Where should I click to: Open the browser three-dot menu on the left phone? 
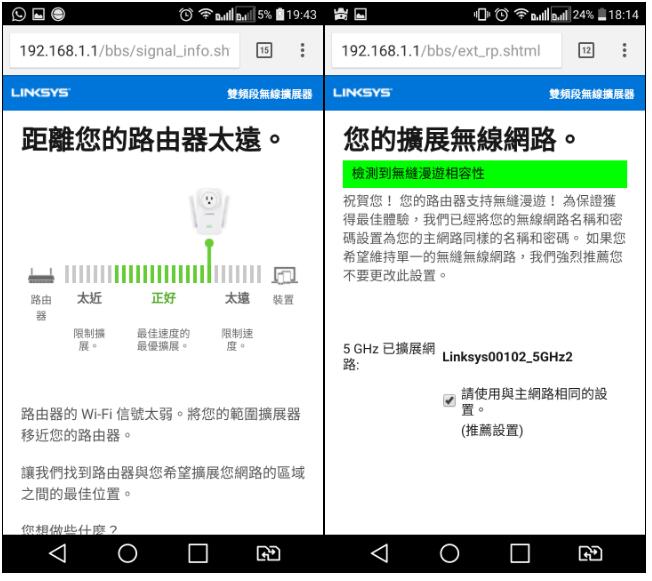coord(304,50)
